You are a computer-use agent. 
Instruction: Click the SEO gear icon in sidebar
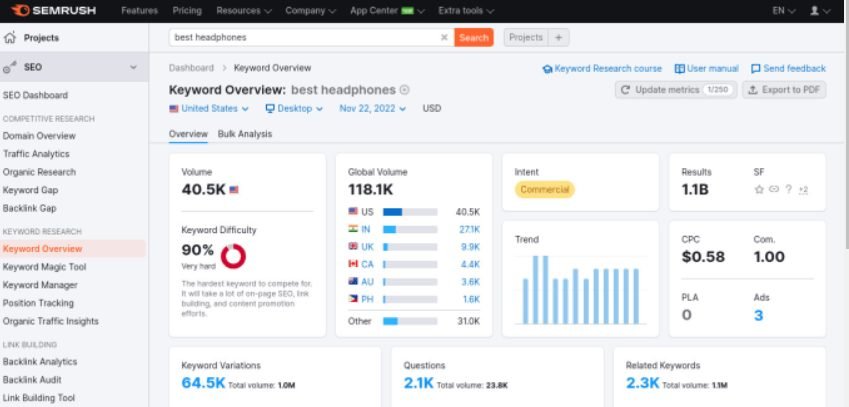[x=10, y=67]
